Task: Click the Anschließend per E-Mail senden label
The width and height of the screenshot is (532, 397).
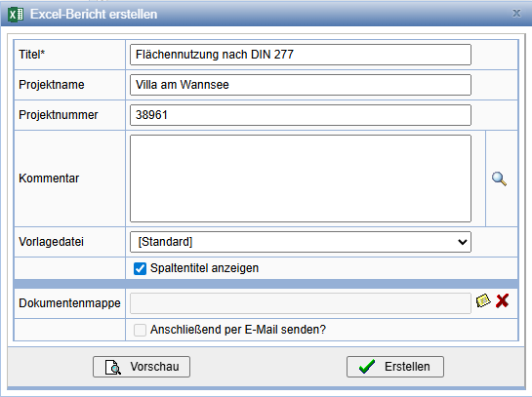Action: pyautogui.click(x=238, y=330)
